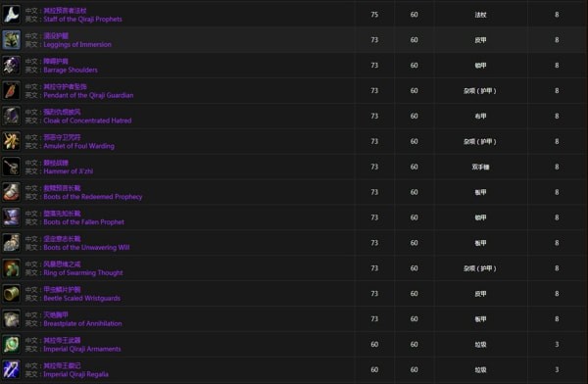The width and height of the screenshot is (588, 384).
Task: Click the Cloak of Concentrated Hatred icon
Action: (x=11, y=116)
